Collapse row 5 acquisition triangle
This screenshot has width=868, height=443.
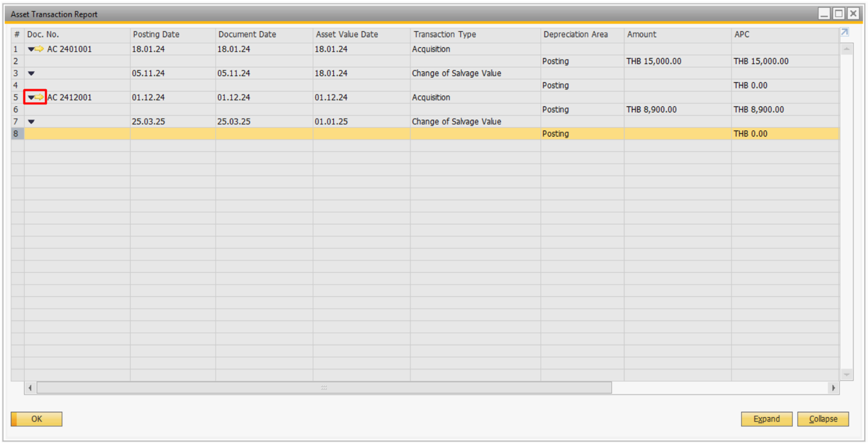31,97
